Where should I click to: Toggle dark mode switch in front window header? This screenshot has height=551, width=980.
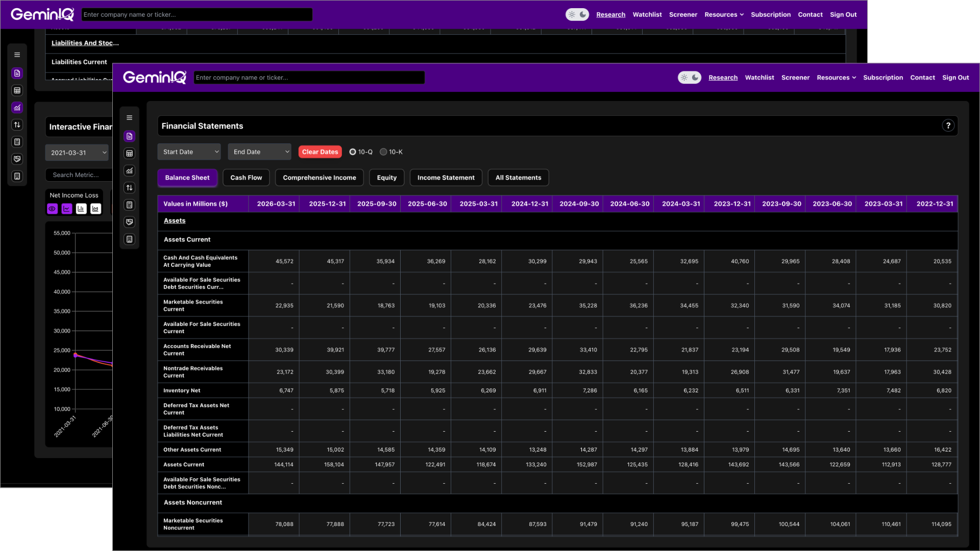point(690,78)
